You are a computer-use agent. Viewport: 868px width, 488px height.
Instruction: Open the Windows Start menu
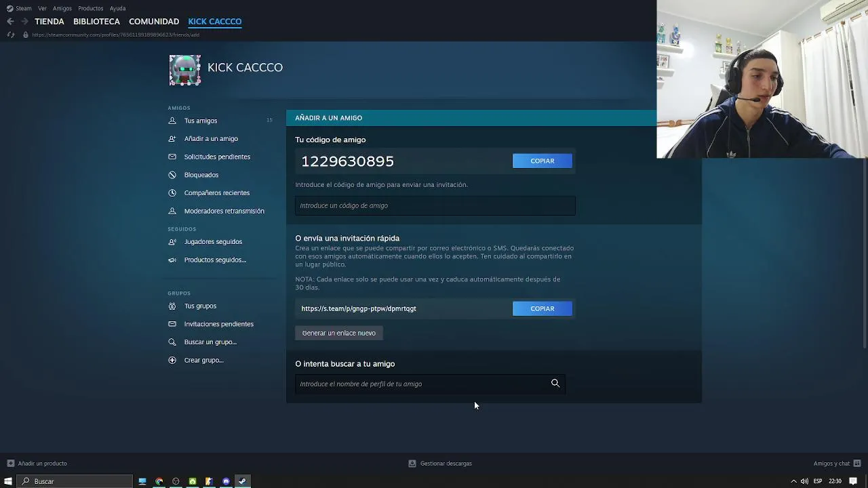coord(8,481)
